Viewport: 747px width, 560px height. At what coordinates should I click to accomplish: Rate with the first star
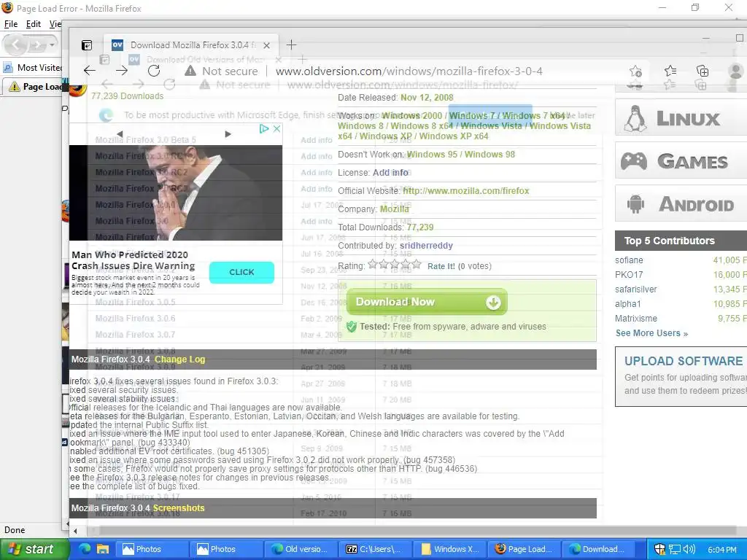click(373, 264)
